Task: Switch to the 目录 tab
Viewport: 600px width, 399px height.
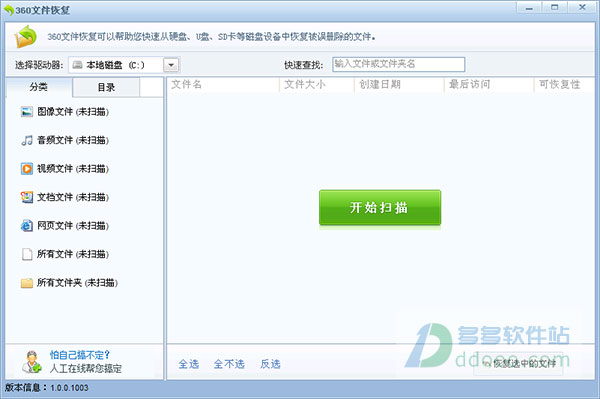Action: [x=106, y=87]
